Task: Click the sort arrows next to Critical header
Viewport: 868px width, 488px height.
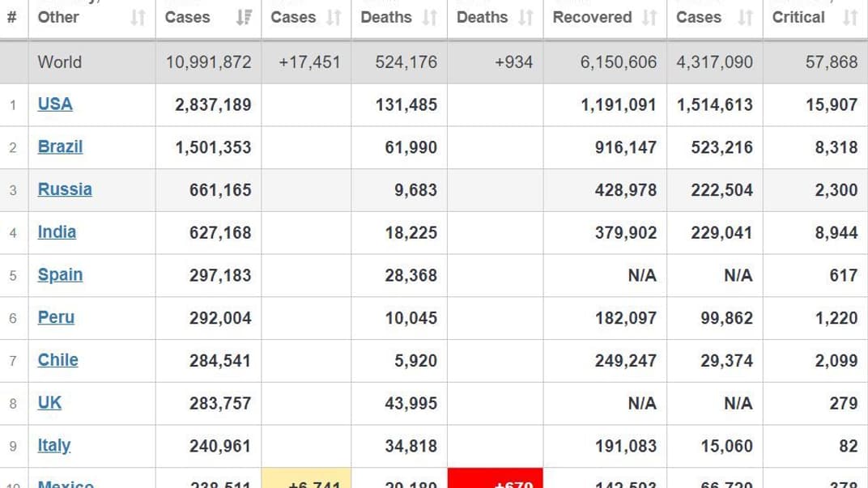Action: [x=849, y=17]
